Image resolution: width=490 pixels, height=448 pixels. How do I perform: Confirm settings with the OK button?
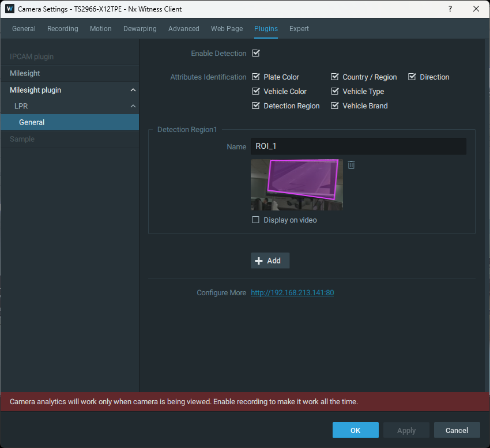[355, 430]
